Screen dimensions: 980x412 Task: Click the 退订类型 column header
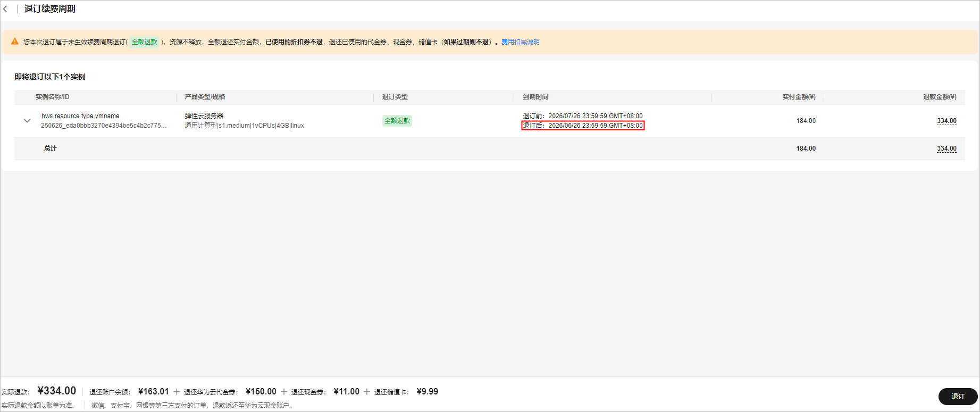click(x=395, y=97)
